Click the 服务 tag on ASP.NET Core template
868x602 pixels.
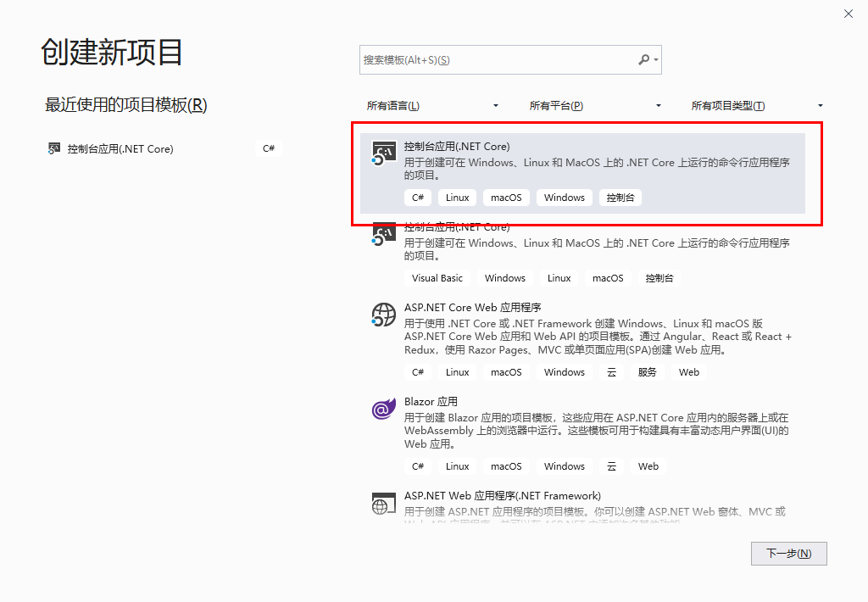(647, 372)
